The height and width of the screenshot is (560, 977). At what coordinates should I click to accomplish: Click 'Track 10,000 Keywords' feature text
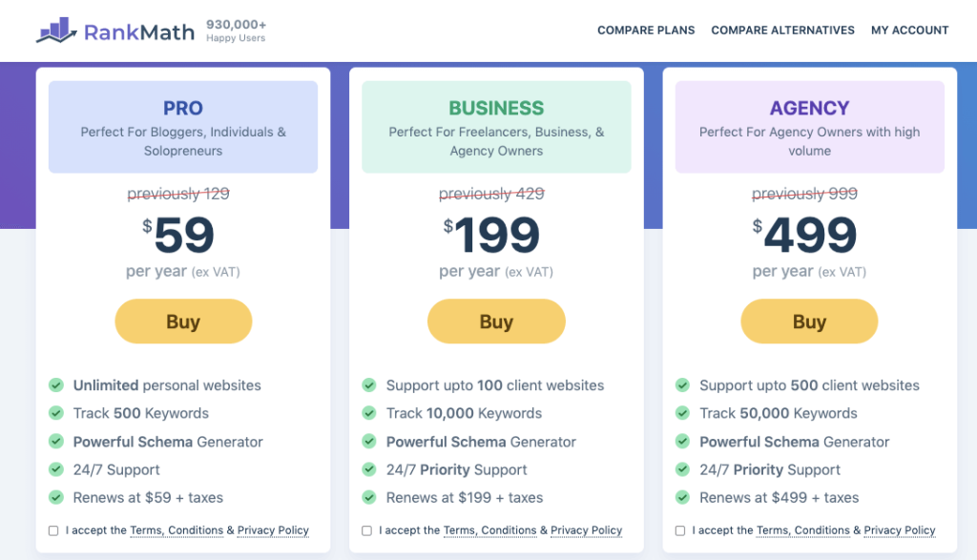[465, 414]
